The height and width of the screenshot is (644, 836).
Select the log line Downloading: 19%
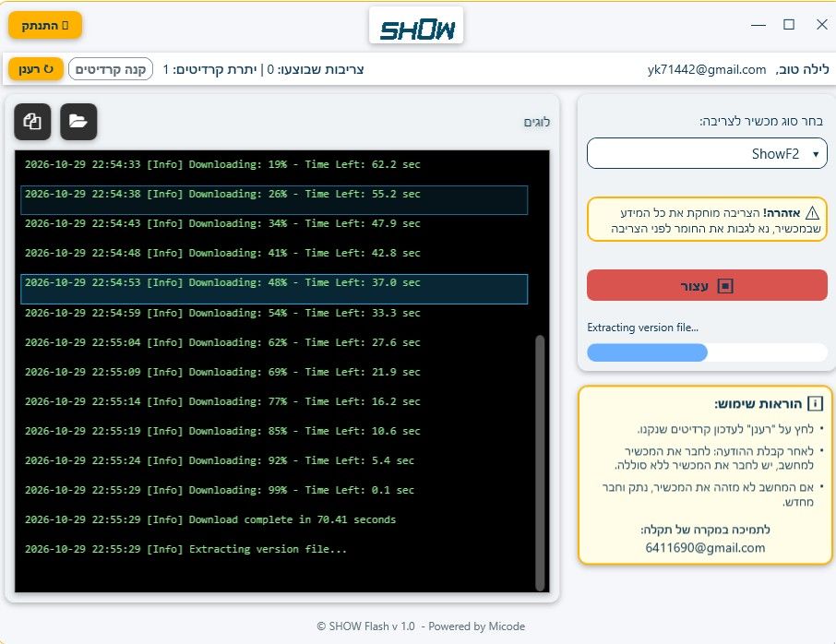(x=222, y=164)
